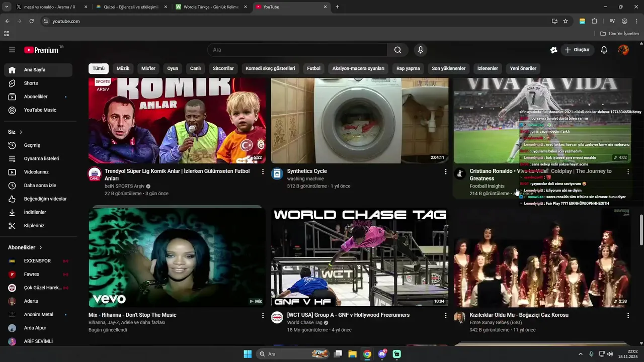The height and width of the screenshot is (362, 644).
Task: Open more options for Synthetics Cycle video
Action: coord(445,171)
